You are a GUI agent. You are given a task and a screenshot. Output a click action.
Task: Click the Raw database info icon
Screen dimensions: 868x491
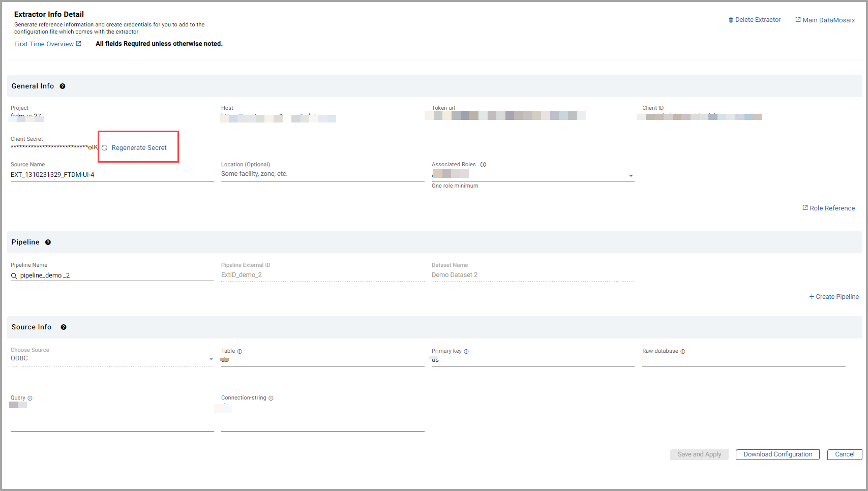[682, 352]
